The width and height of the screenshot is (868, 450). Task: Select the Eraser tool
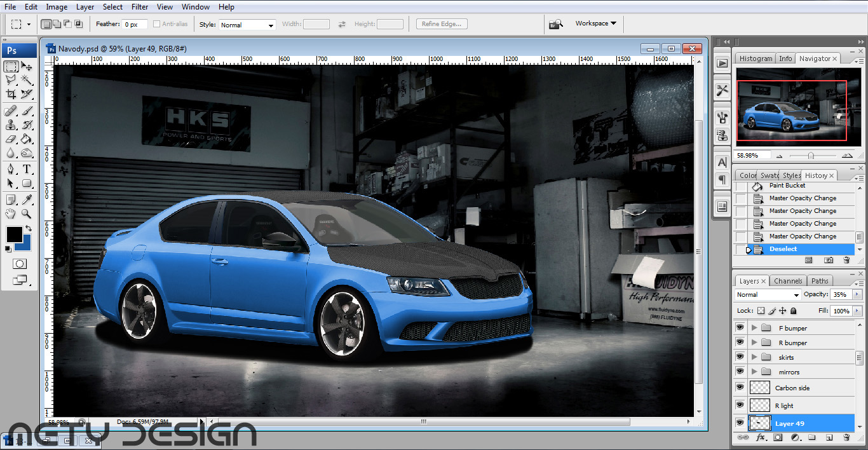coord(11,139)
